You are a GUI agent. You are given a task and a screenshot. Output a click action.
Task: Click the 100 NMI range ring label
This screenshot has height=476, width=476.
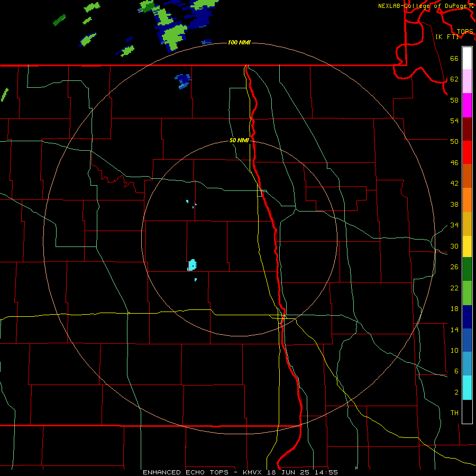[239, 42]
